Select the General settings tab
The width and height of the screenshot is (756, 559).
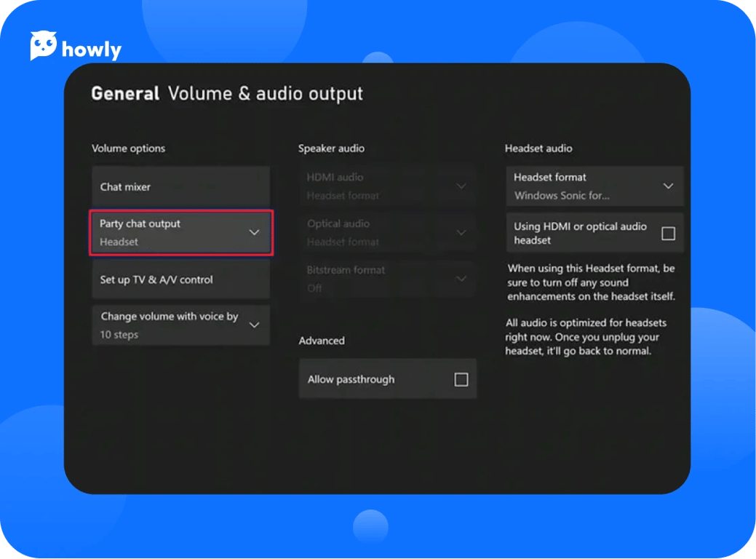click(x=124, y=93)
